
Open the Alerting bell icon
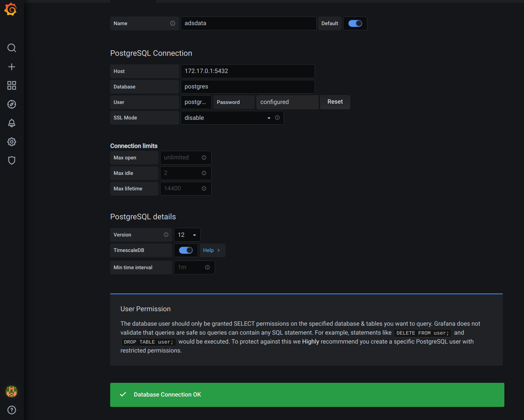[12, 123]
